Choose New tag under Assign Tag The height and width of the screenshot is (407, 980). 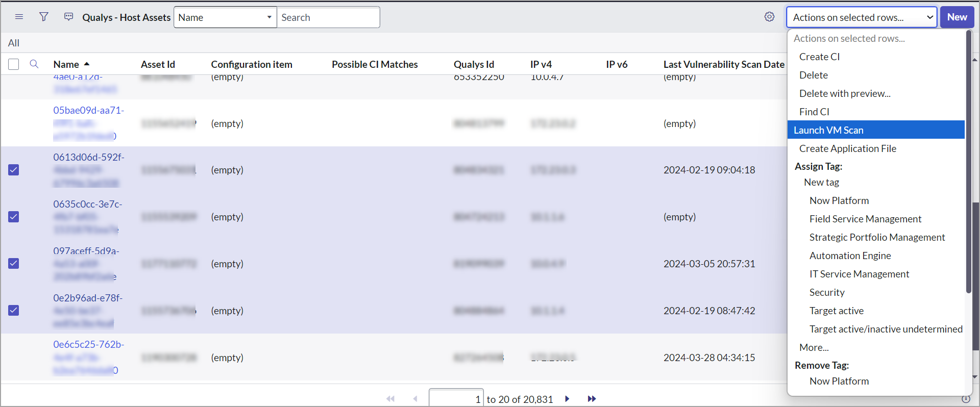pyautogui.click(x=821, y=182)
